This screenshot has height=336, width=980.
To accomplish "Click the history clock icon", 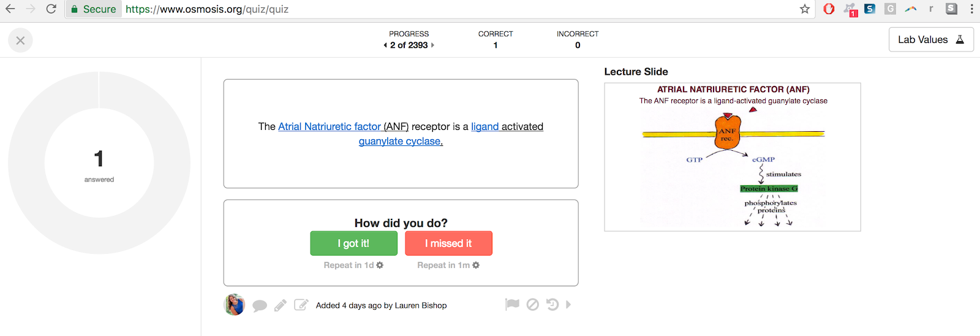I will (552, 304).
